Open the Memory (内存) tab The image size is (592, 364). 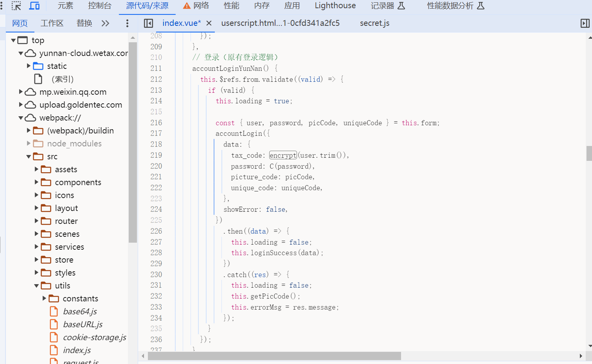pos(262,6)
